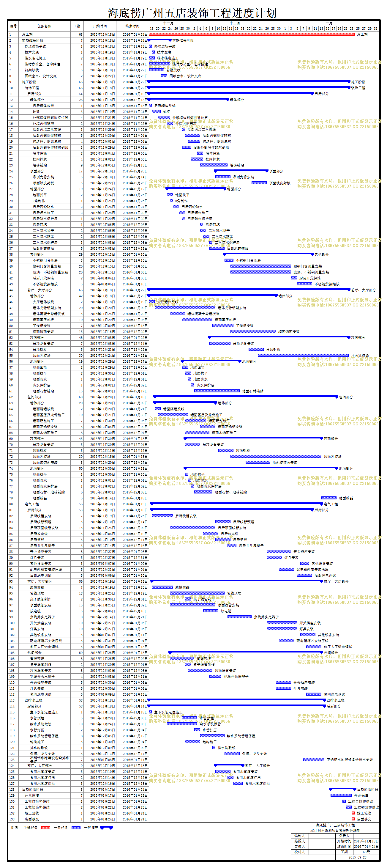Screen dimensions: 387x868
Task: Click the 十二月 month header in timeline
Action: (235, 23)
